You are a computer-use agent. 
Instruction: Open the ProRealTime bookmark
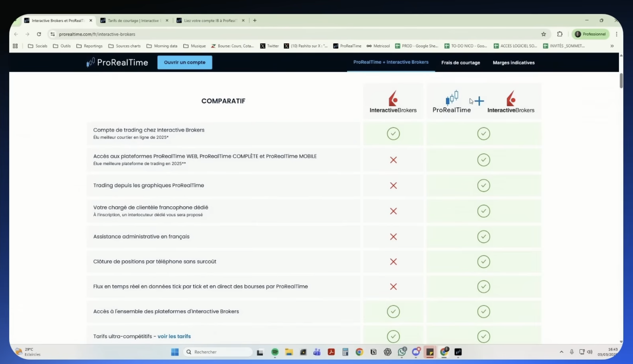[347, 46]
